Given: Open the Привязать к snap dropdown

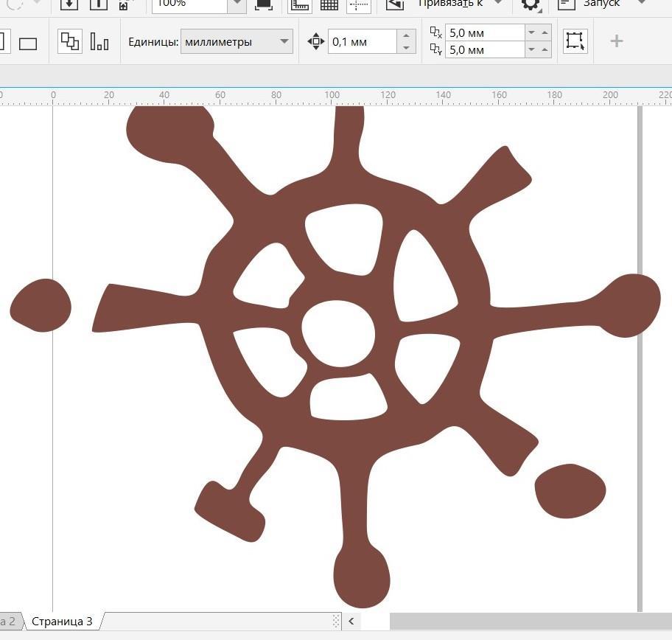Looking at the screenshot, I should 498,2.
